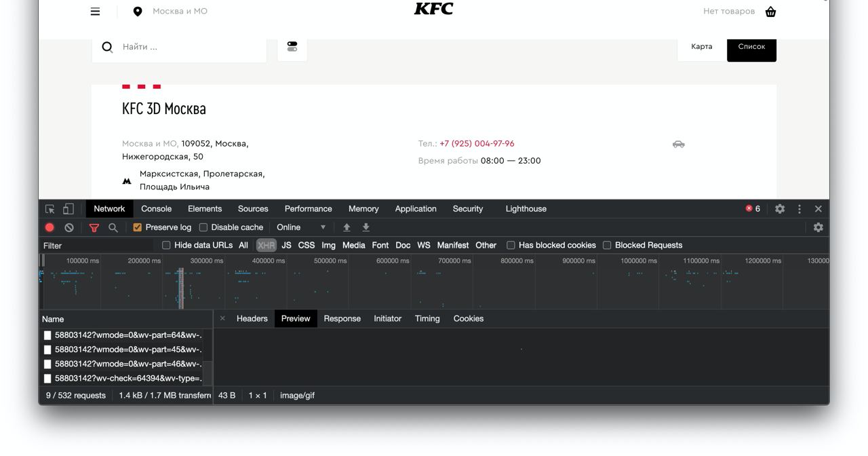
Task: Click the export HAR download arrow
Action: point(366,227)
